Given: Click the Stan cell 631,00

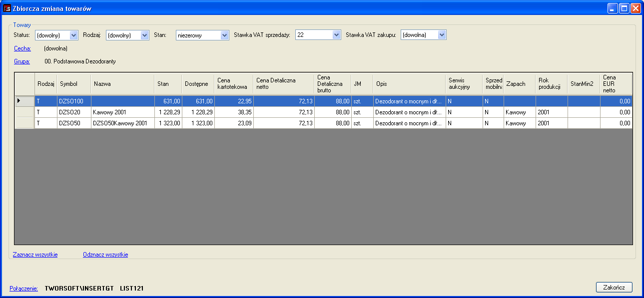Looking at the screenshot, I should (x=168, y=101).
